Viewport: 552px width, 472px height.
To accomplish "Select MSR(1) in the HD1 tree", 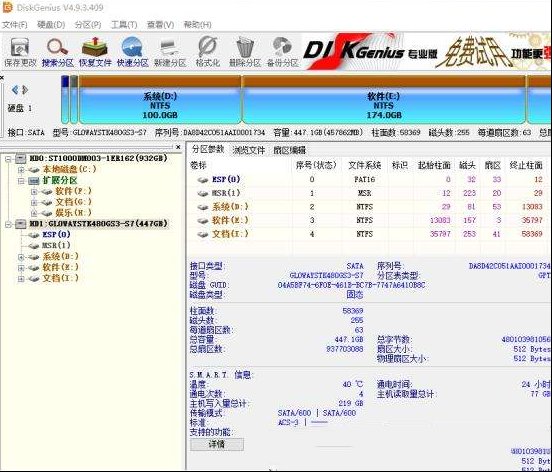I will click(56, 246).
